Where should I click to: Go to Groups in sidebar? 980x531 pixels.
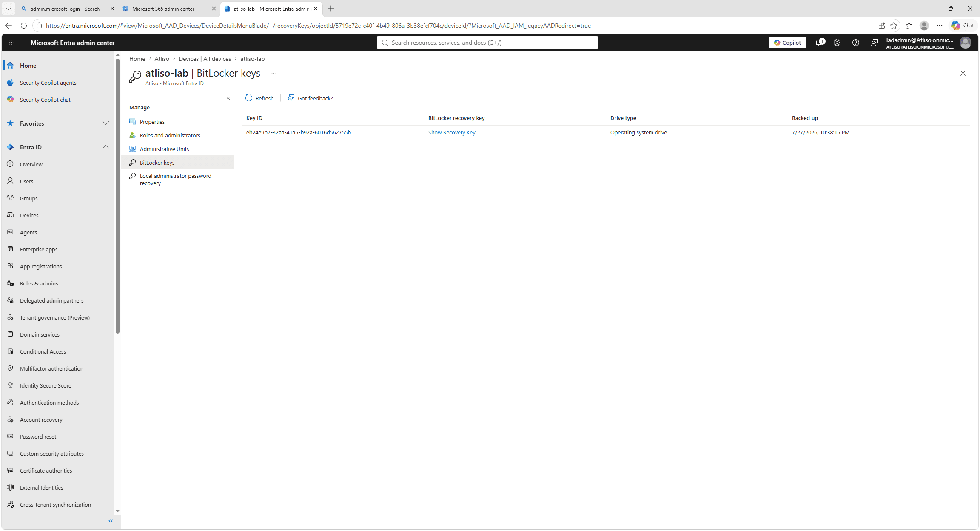(x=28, y=198)
